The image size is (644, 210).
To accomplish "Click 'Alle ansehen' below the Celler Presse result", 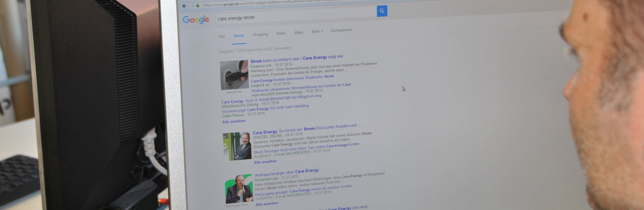I will (234, 121).
